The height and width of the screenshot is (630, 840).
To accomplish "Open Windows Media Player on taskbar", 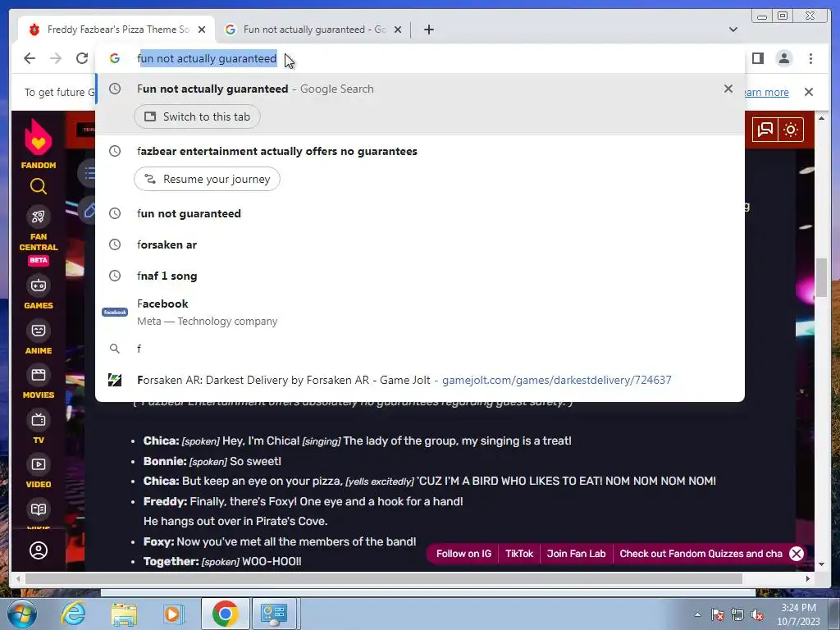I will coord(173,614).
